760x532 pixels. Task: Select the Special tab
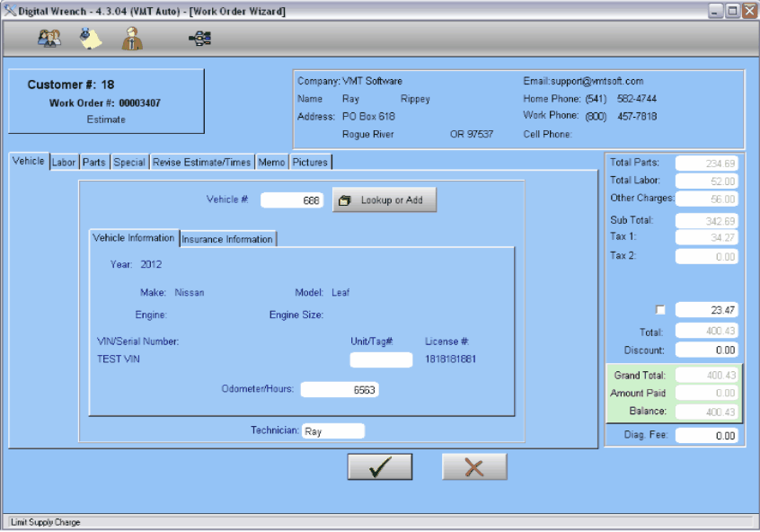point(129,163)
